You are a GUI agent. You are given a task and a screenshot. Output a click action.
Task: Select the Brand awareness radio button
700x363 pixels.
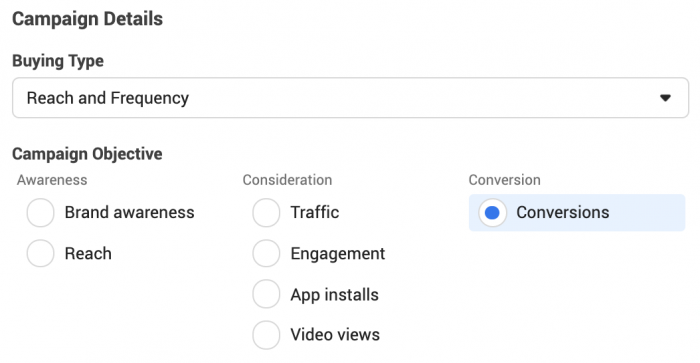click(41, 213)
